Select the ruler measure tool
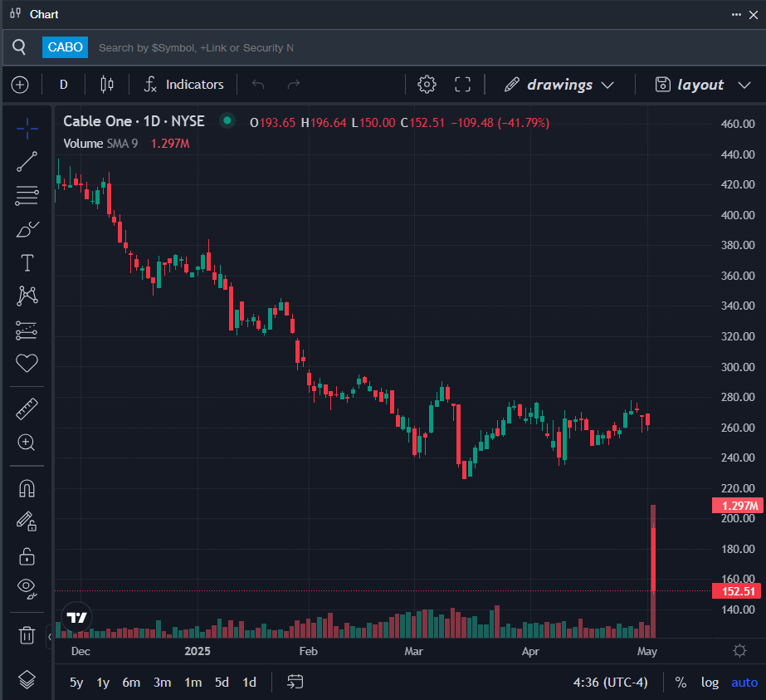 tap(27, 409)
